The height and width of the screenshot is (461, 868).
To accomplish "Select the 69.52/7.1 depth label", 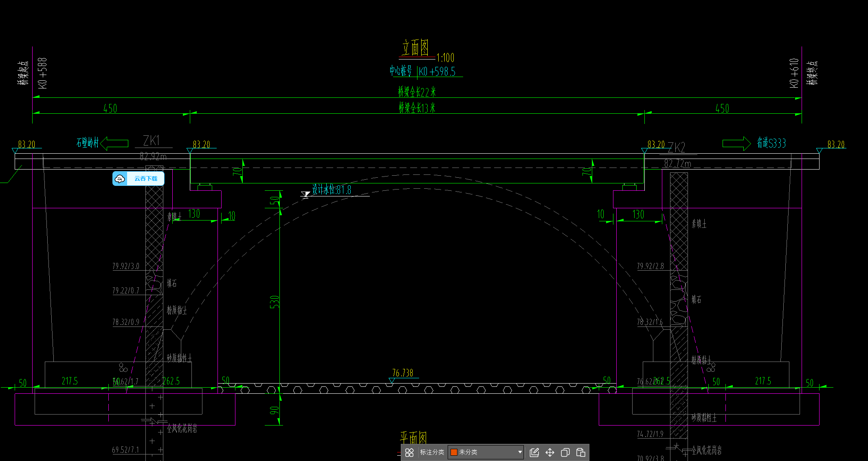I will 125,450.
